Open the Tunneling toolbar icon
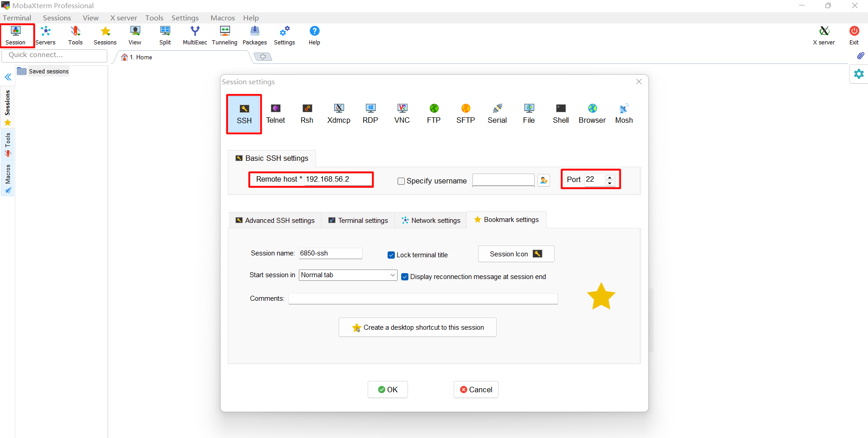 [x=225, y=35]
